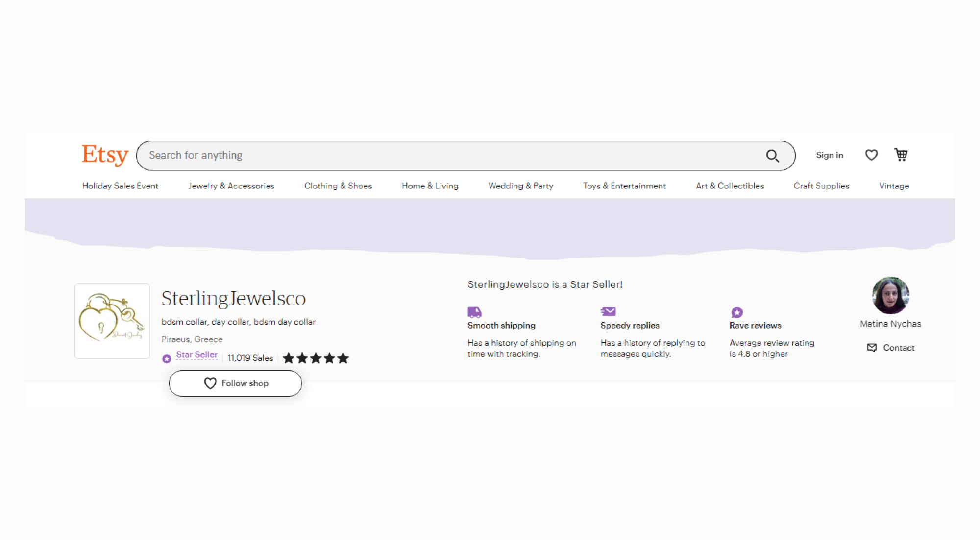Screen dimensions: 980x540
Task: Open Home & Living category
Action: (430, 186)
